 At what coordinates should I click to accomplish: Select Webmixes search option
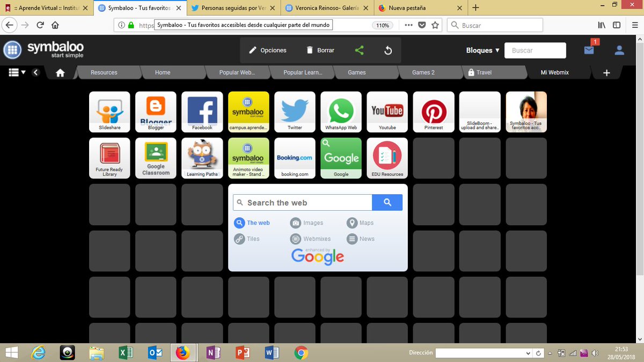pyautogui.click(x=311, y=239)
